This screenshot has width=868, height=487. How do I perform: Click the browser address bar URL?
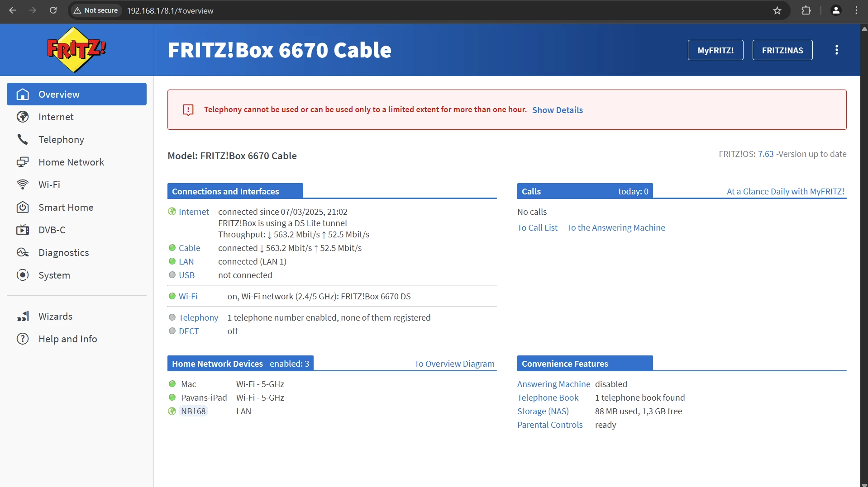tap(170, 10)
